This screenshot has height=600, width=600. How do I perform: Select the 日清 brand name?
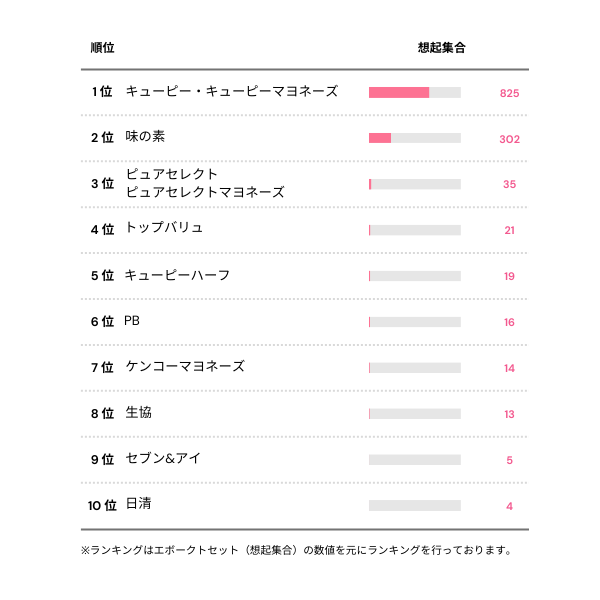tap(138, 504)
